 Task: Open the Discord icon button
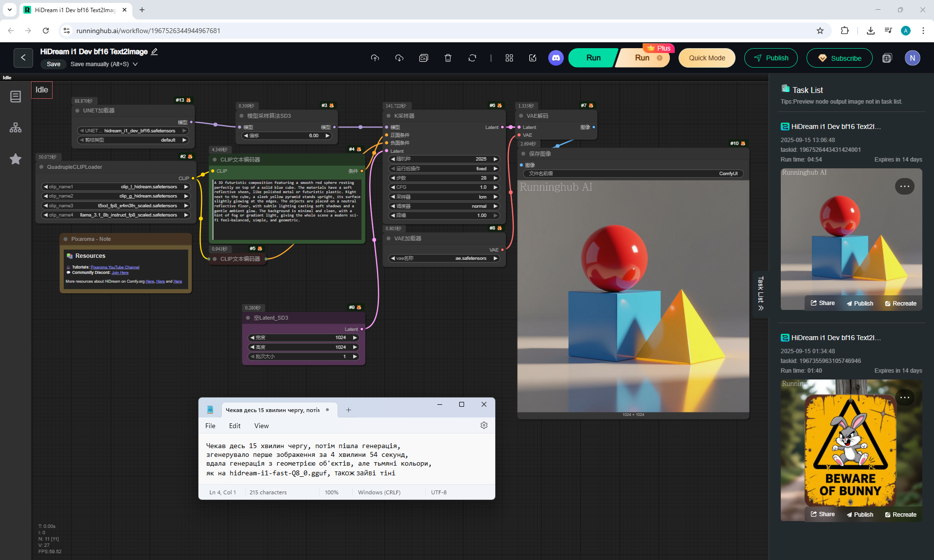(556, 58)
